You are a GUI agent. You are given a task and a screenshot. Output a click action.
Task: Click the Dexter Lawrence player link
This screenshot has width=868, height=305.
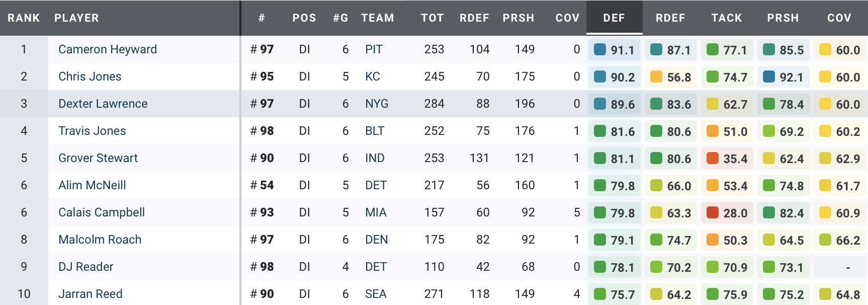tap(103, 104)
